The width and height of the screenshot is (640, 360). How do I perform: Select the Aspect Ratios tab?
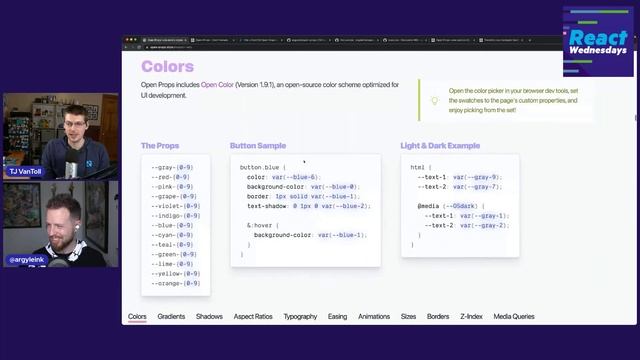coord(253,316)
